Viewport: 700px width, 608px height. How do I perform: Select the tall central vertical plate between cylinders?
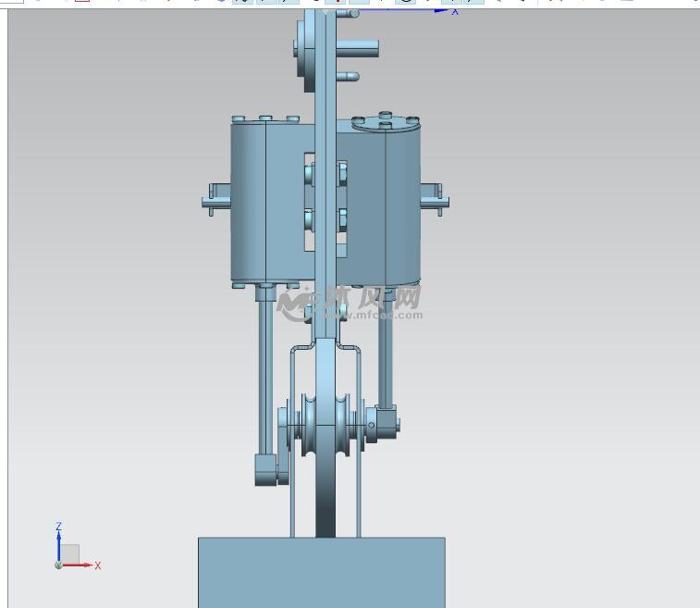pos(325,185)
